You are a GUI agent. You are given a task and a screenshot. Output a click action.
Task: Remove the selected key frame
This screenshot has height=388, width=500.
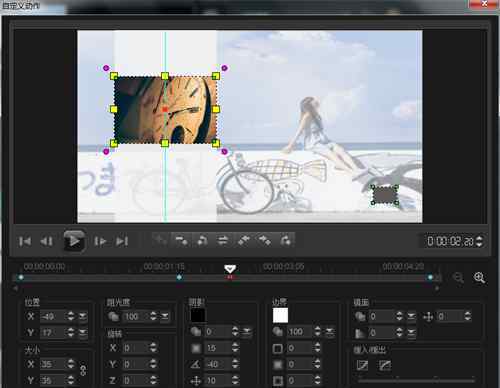[x=181, y=240]
